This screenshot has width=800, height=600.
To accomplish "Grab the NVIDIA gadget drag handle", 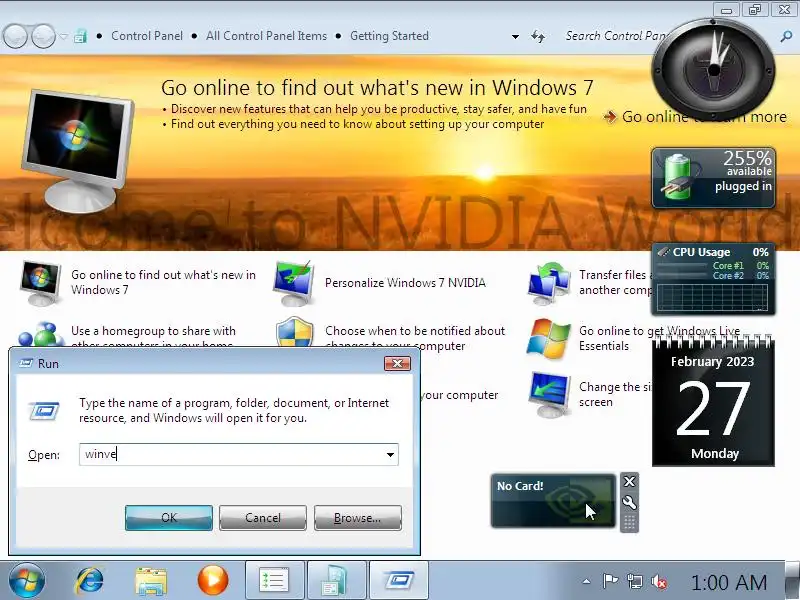I will (630, 522).
